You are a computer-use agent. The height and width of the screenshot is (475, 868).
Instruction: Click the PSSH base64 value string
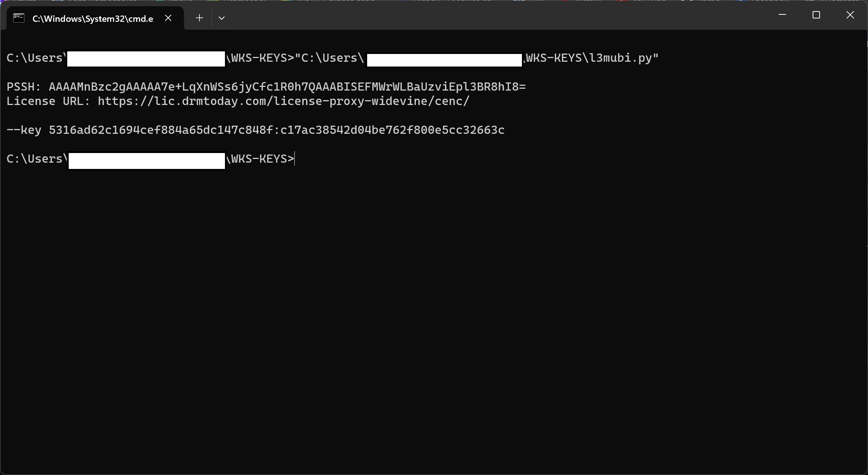point(287,87)
